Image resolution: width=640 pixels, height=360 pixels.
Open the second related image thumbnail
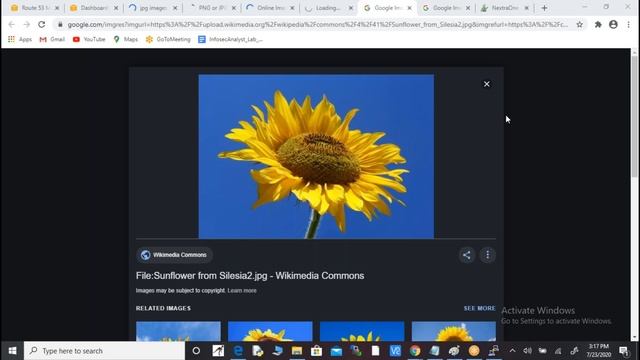coord(270,331)
